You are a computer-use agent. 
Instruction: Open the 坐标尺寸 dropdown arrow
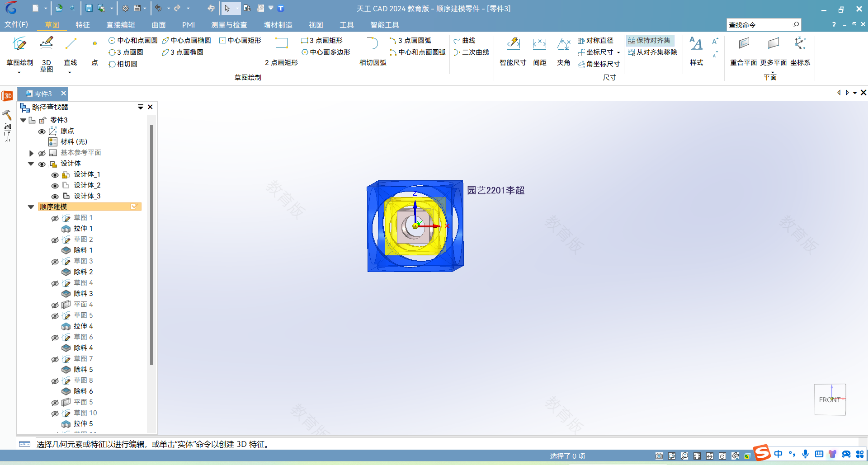coord(618,53)
